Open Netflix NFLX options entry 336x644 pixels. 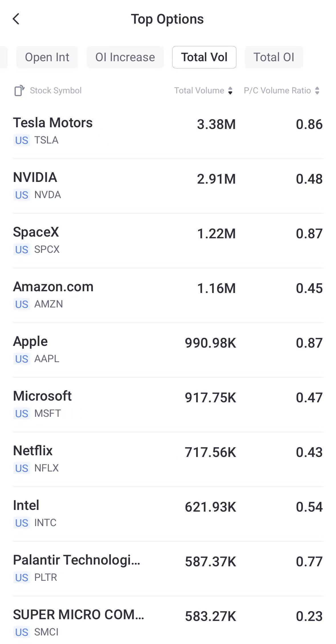[168, 460]
